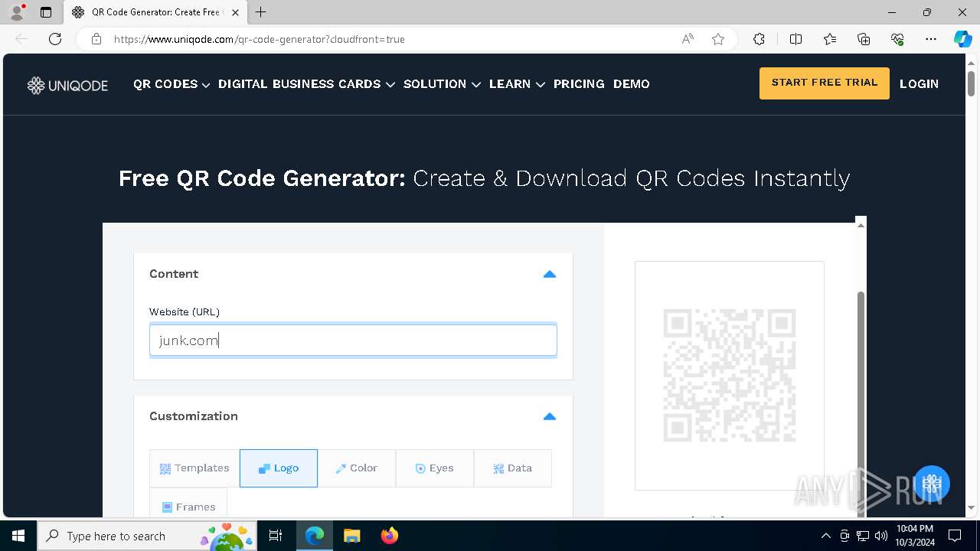Open Microsoft Edge from taskbar
Image resolution: width=980 pixels, height=551 pixels.
315,536
